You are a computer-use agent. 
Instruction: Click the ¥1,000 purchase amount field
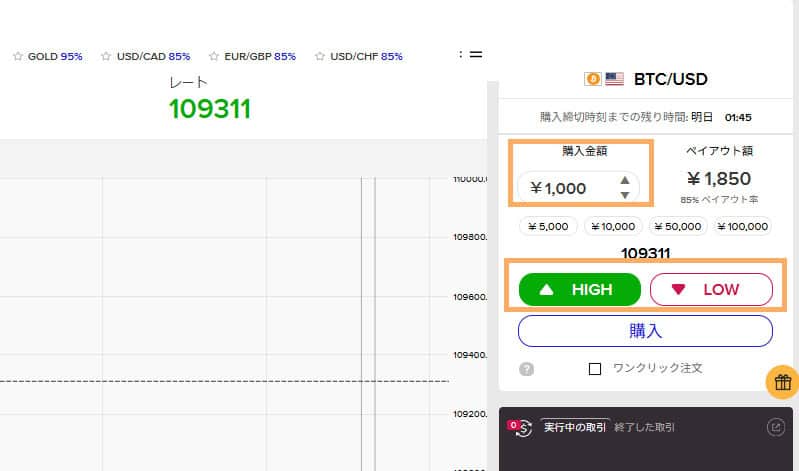click(x=578, y=188)
